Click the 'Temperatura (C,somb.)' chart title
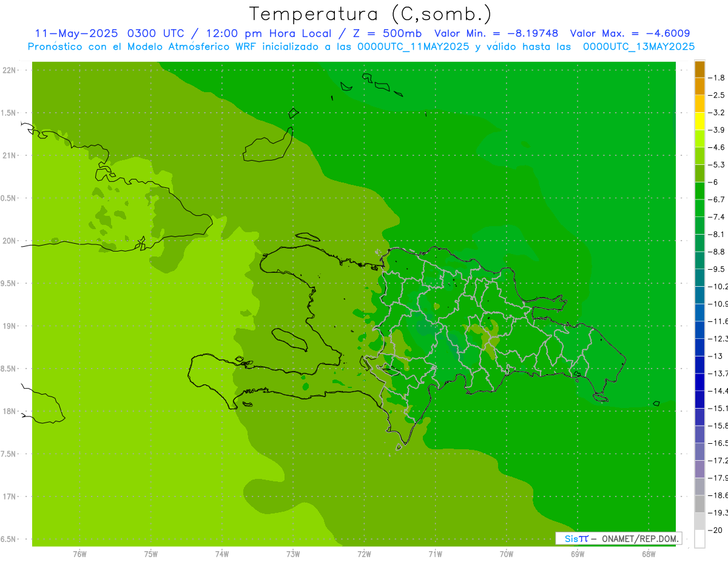This screenshot has width=728, height=562. (370, 15)
